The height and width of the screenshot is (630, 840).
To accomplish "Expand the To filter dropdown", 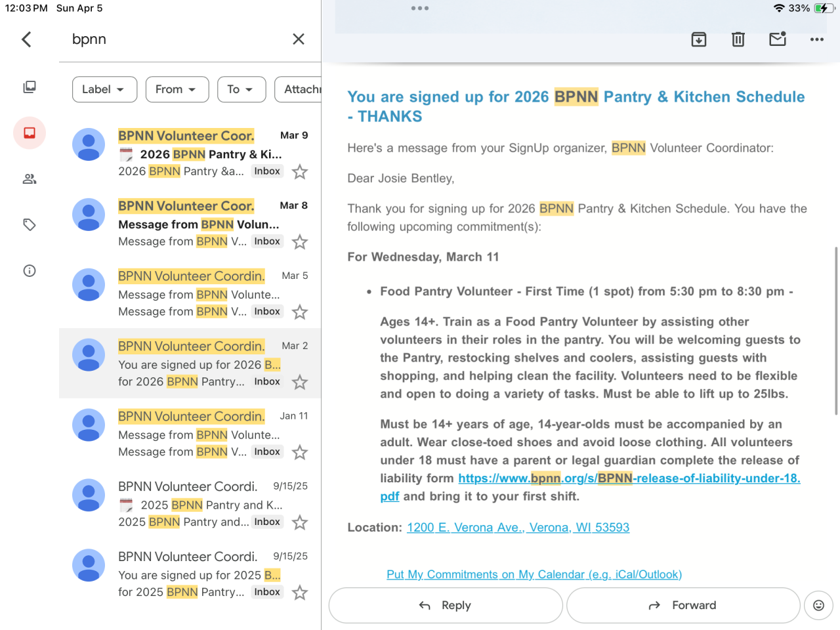I will coord(241,89).
